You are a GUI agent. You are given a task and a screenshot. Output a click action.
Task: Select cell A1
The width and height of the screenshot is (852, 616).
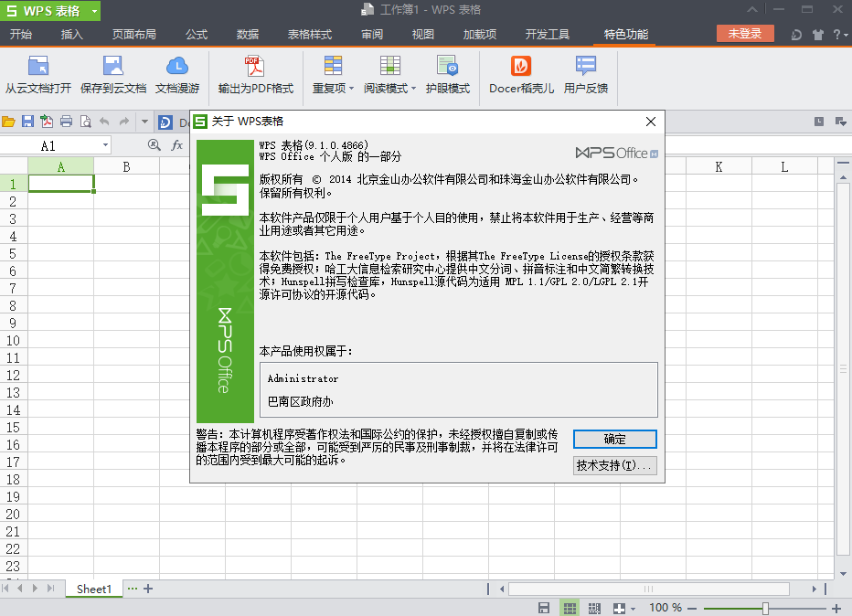(x=61, y=184)
